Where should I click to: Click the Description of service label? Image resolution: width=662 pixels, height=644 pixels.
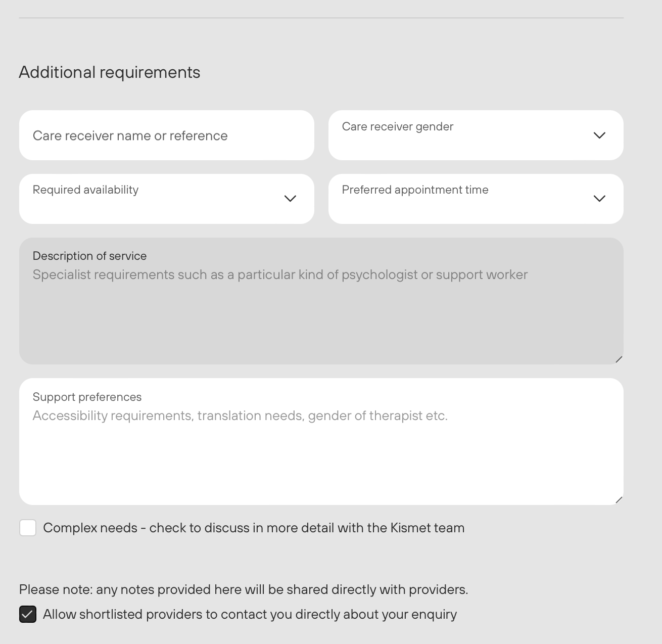[x=89, y=256]
